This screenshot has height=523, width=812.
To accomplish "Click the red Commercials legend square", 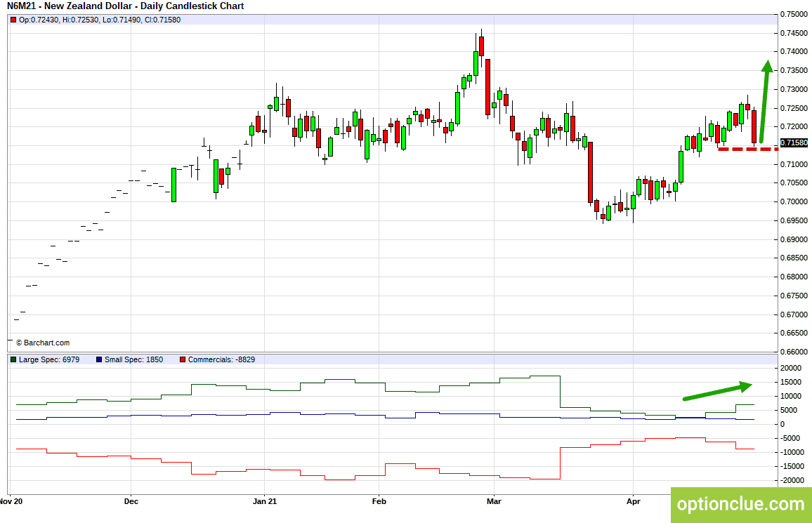I will pyautogui.click(x=183, y=359).
